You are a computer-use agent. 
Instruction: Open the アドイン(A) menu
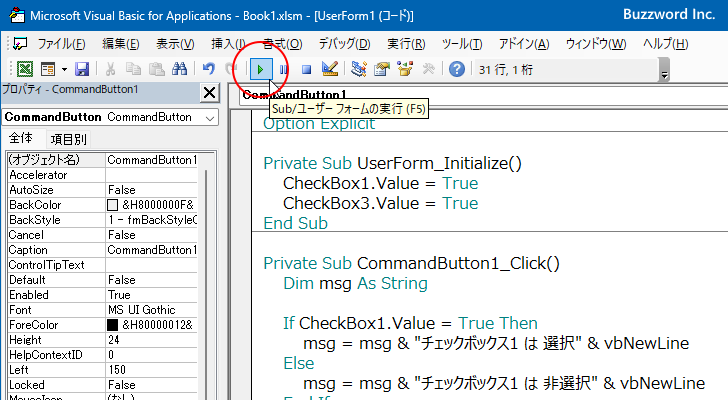coord(524,44)
